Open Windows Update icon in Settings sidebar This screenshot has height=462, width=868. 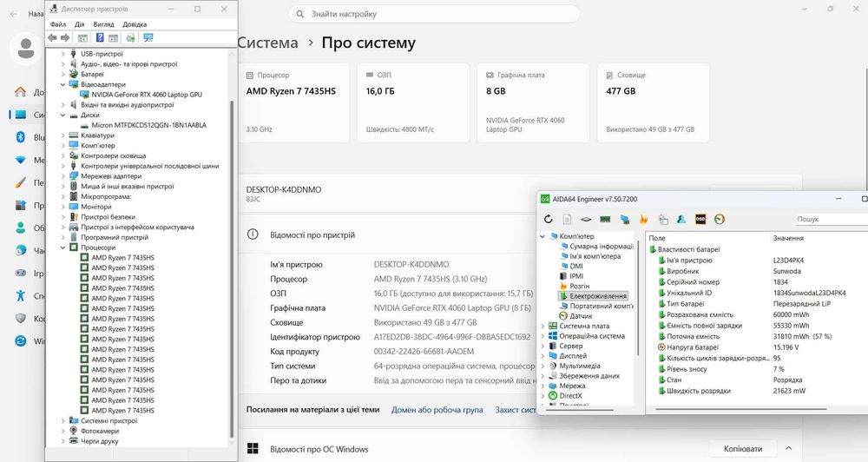21,340
